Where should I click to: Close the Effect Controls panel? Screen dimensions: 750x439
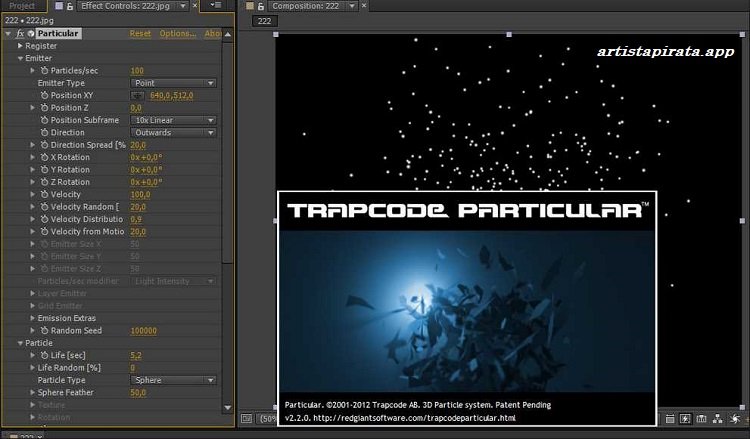(x=195, y=6)
